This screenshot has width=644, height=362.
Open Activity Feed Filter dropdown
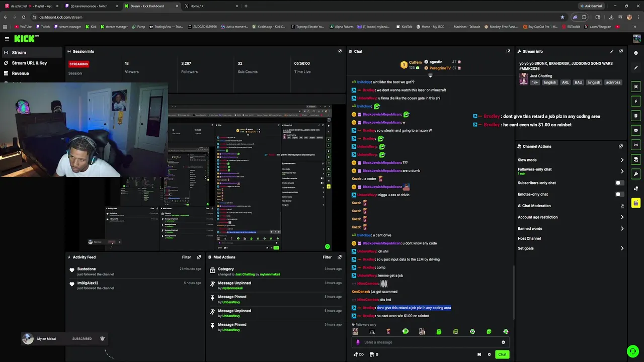click(x=186, y=257)
